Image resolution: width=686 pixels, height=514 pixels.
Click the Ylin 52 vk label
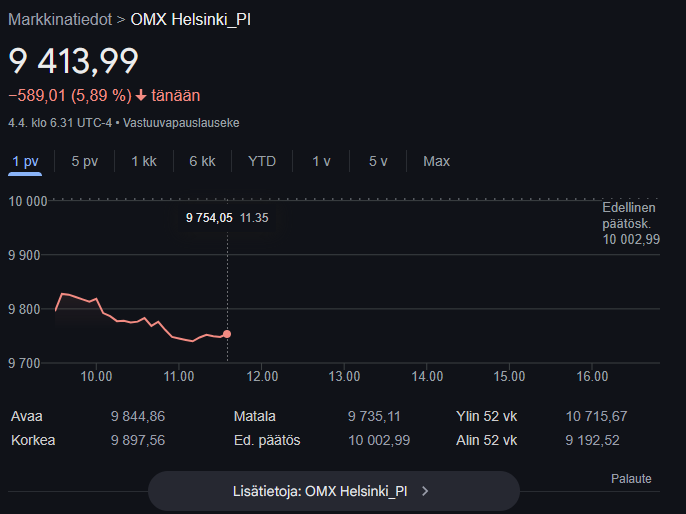tap(486, 416)
